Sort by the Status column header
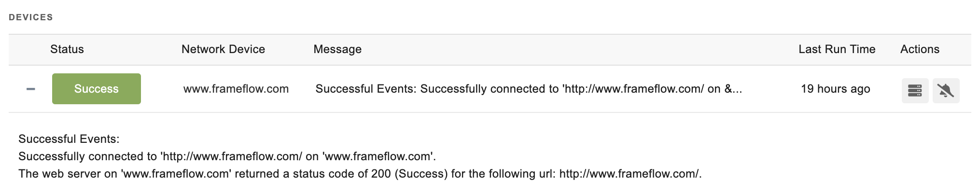The width and height of the screenshot is (980, 194). (x=67, y=49)
